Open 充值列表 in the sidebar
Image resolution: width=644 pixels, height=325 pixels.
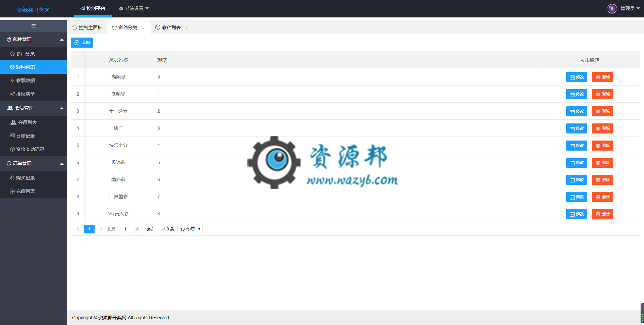34,191
